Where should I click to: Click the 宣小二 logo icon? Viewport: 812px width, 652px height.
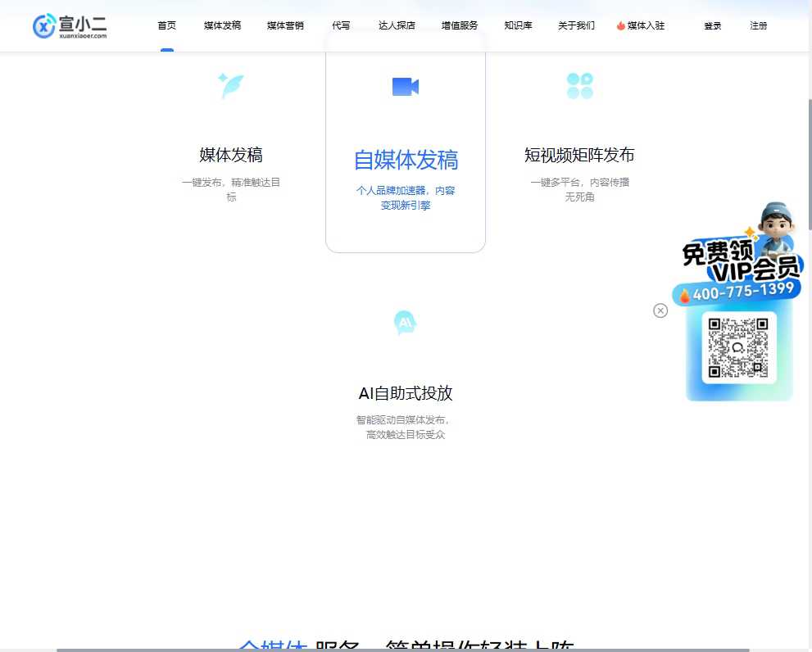(43, 25)
